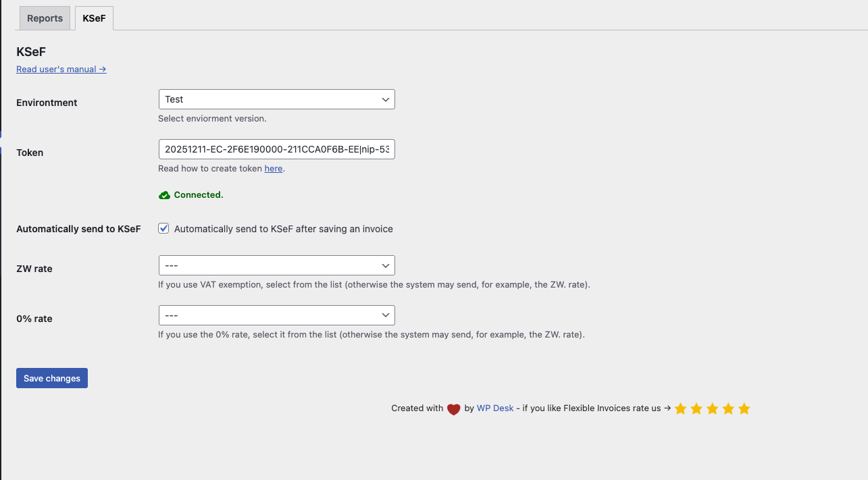Click the red heart icon
Screen dimensions: 868x480
(454, 408)
